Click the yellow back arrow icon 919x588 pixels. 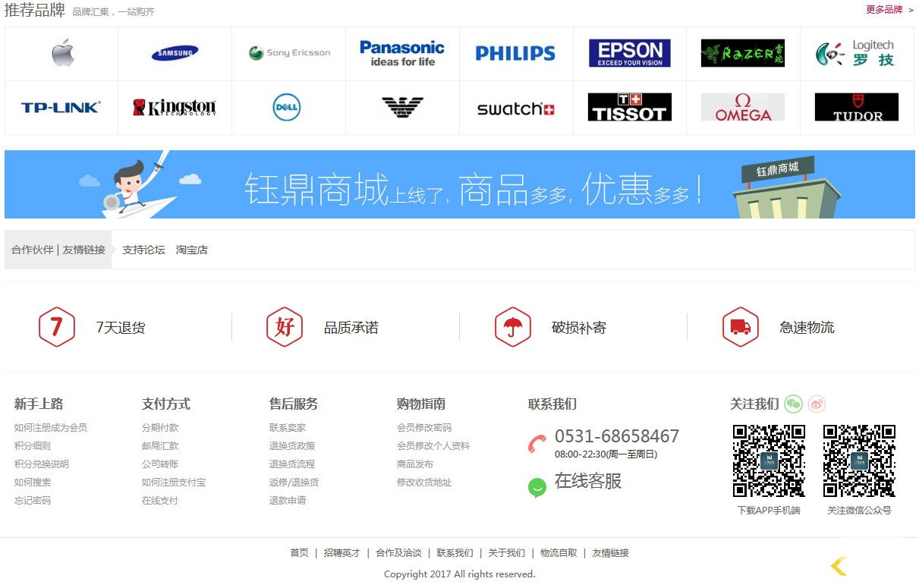click(838, 566)
